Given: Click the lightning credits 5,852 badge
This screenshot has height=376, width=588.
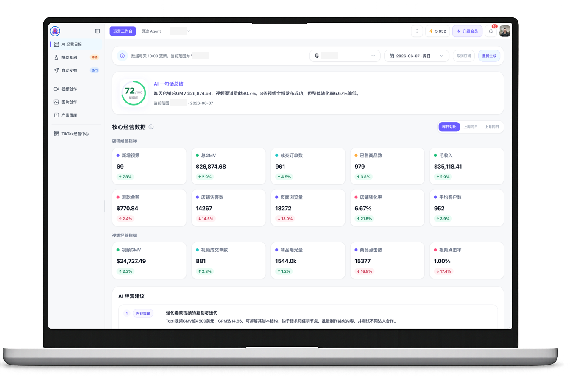Looking at the screenshot, I should point(438,31).
